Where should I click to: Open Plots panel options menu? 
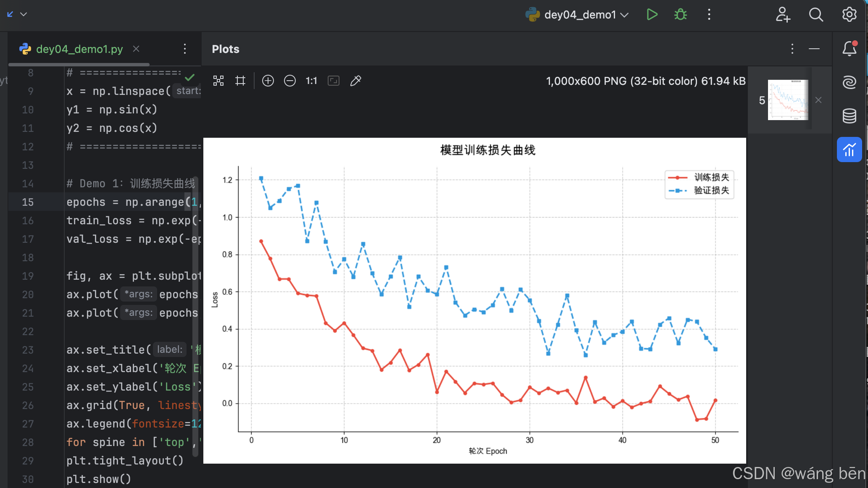coord(792,49)
